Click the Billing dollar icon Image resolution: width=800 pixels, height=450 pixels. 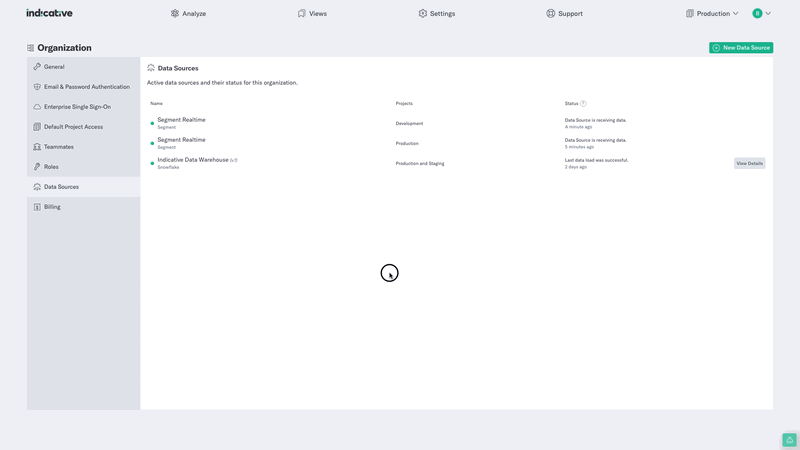pyautogui.click(x=37, y=207)
